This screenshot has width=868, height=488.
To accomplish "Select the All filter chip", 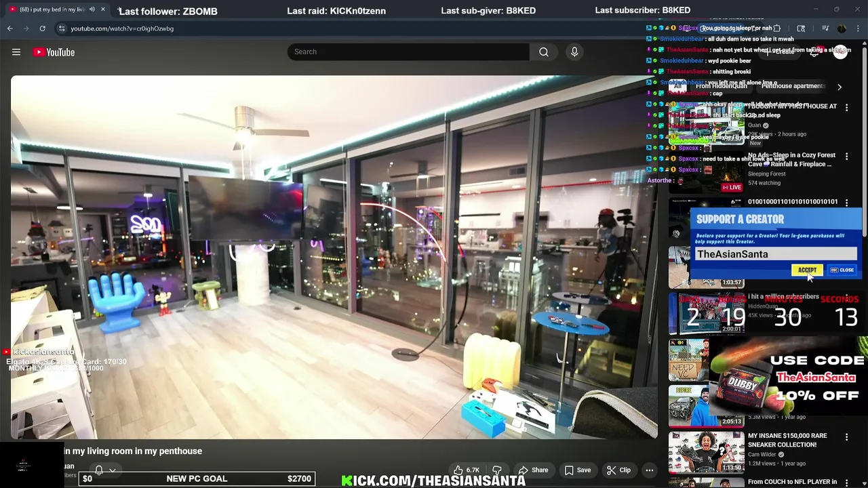I will [677, 86].
